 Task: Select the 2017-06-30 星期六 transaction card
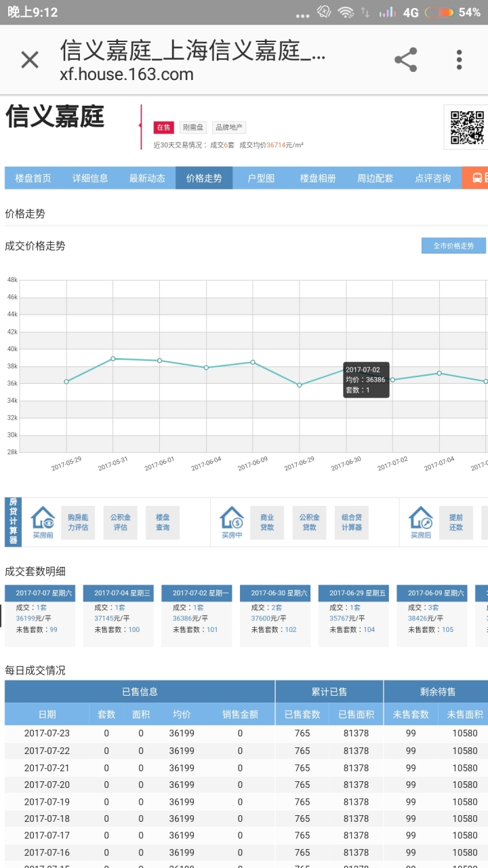(275, 616)
